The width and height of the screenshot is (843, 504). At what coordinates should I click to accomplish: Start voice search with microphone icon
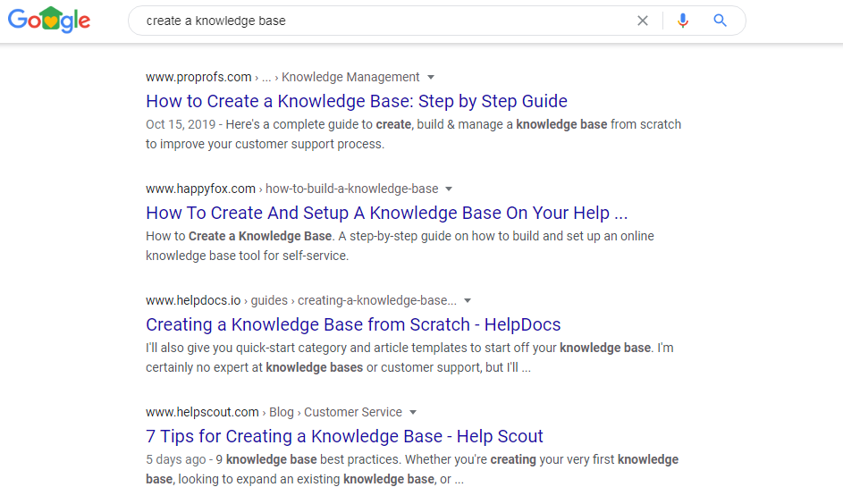683,21
